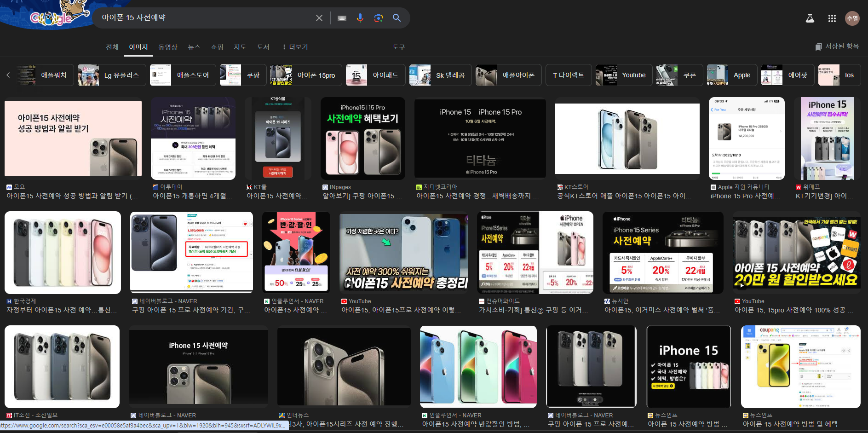Filter by the 쿠폰 chip
Image resolution: width=868 pixels, height=433 pixels.
pos(679,75)
